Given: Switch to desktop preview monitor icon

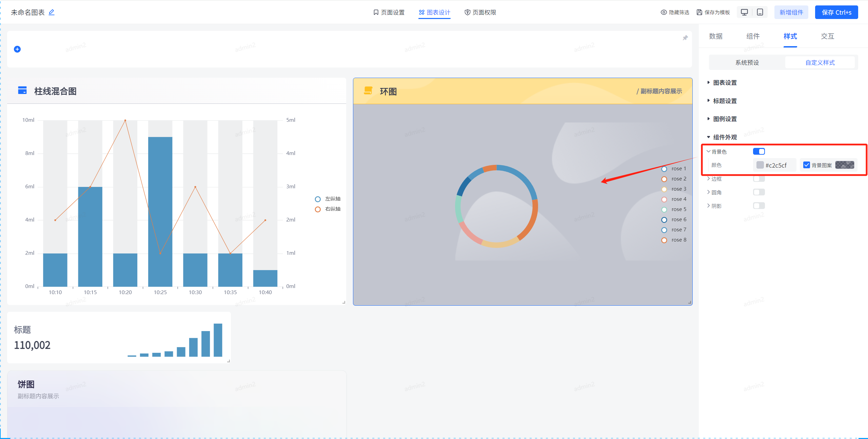Looking at the screenshot, I should coord(744,12).
